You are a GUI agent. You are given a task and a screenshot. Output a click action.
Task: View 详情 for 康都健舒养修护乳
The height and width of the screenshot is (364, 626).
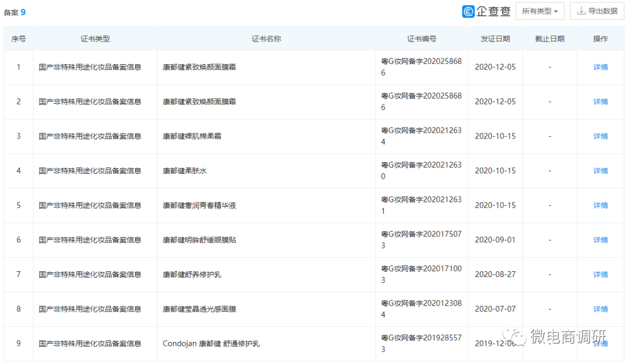[600, 275]
